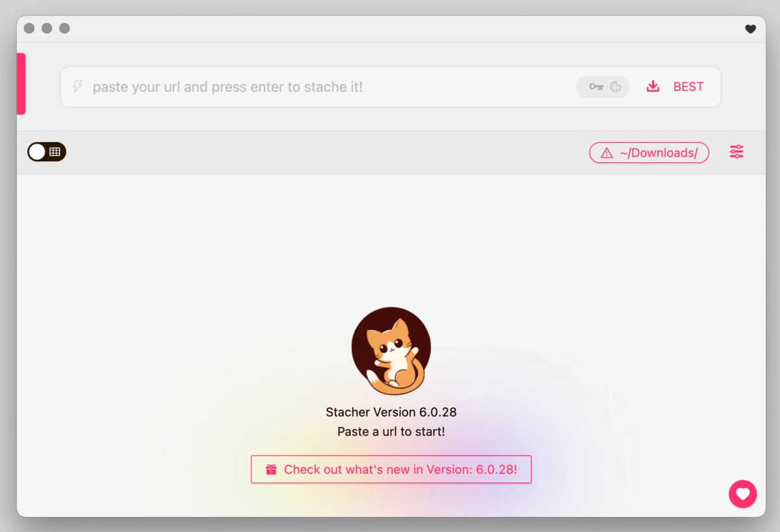
Task: Minimize the Stacher window
Action: tap(47, 29)
